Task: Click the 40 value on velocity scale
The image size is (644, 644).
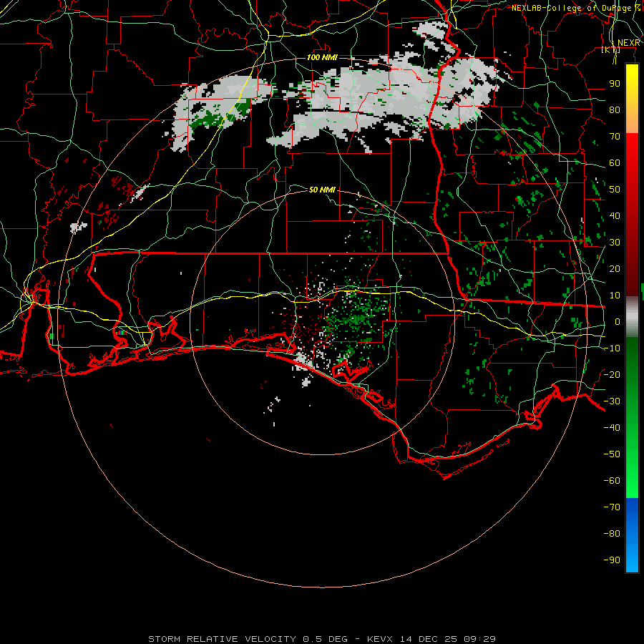Action: coord(615,215)
